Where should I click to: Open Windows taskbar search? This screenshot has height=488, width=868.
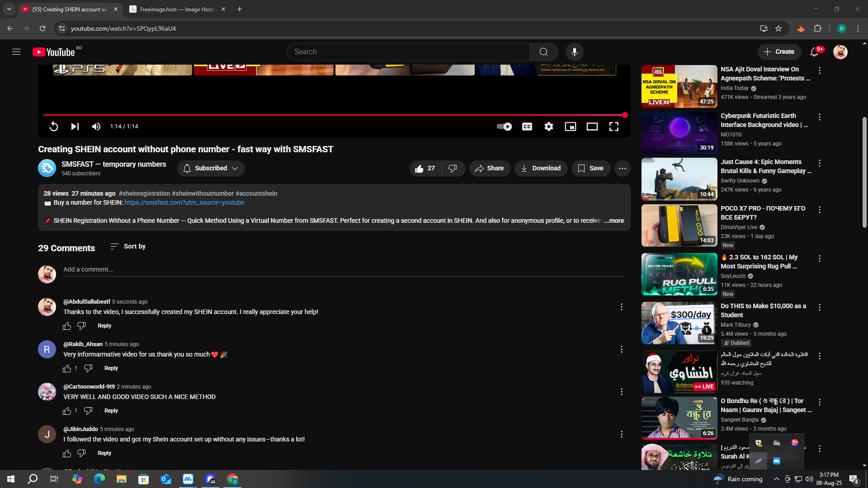tap(33, 479)
